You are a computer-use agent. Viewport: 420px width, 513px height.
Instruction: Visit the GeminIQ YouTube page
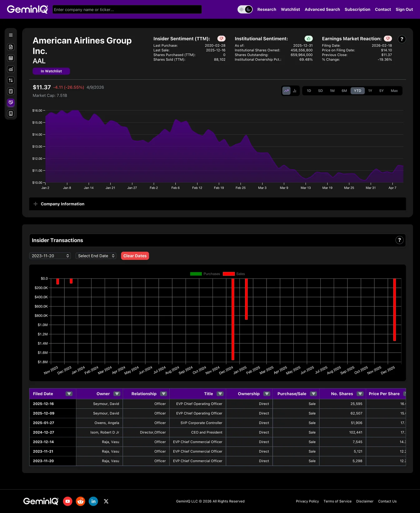click(67, 501)
